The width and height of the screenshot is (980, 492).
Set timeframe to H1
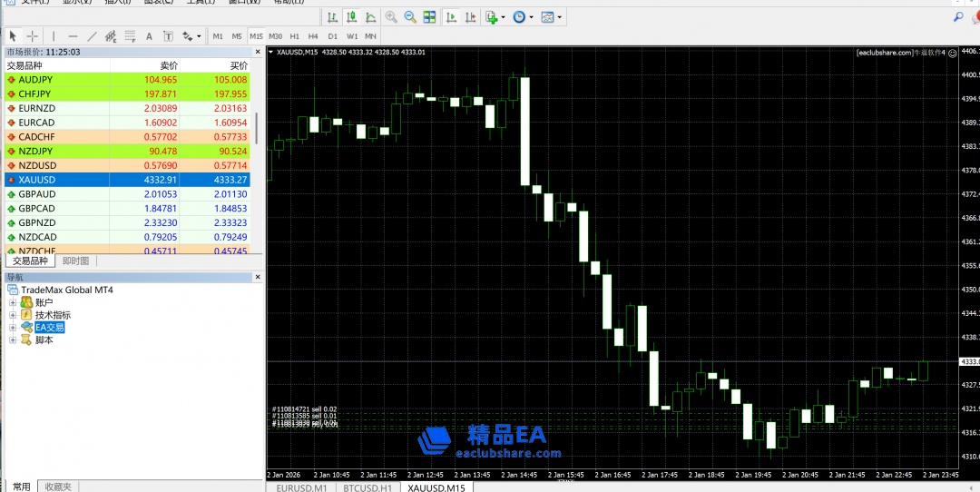pos(294,36)
